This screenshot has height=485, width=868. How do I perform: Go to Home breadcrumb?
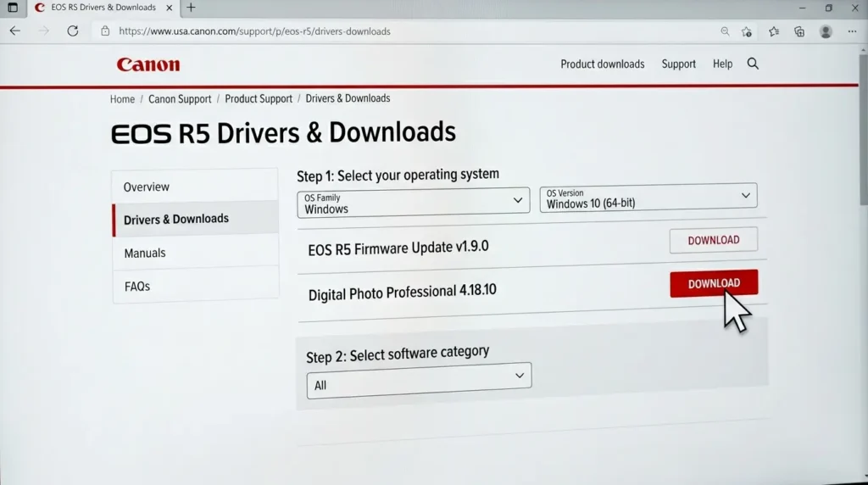[122, 99]
